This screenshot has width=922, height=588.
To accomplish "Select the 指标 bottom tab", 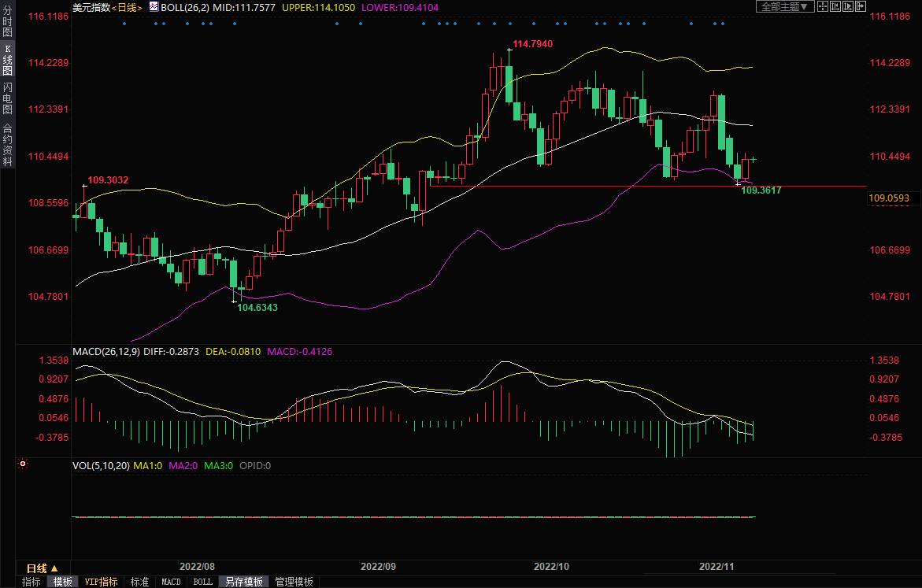I will [x=31, y=582].
